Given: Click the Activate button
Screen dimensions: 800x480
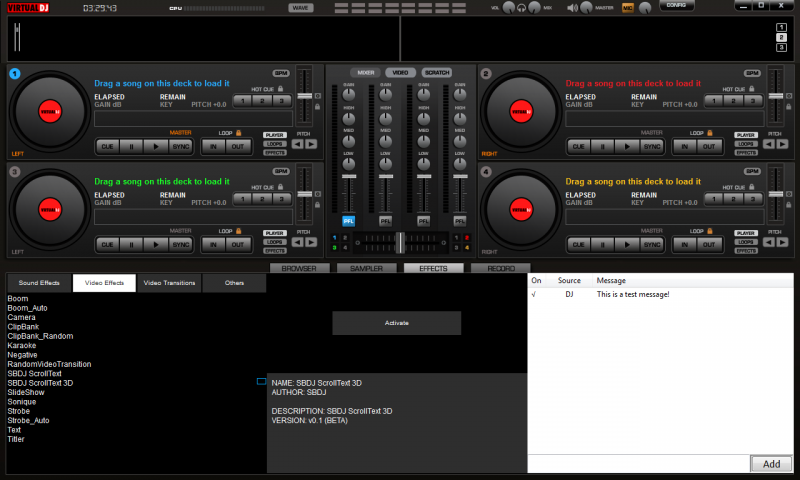Looking at the screenshot, I should 396,323.
